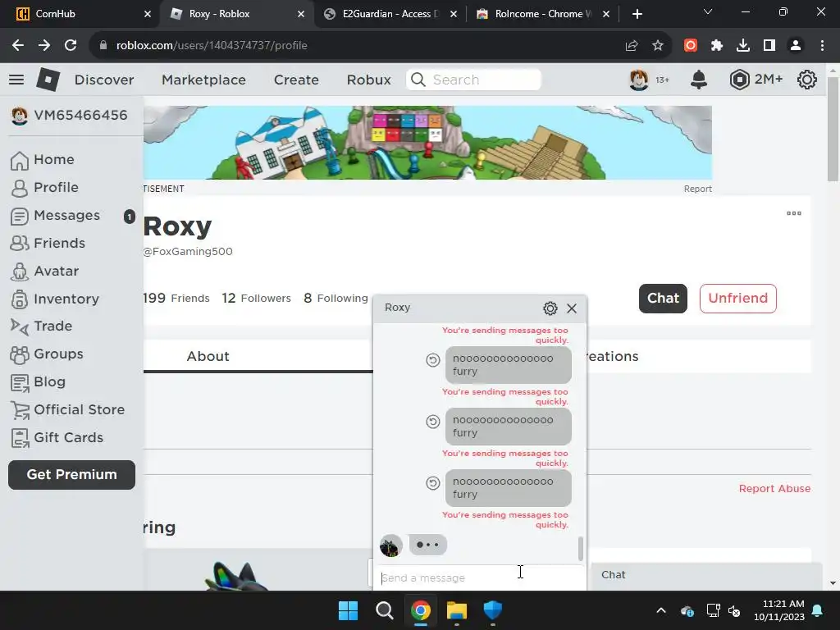This screenshot has height=630, width=840.
Task: Close the Roxy - Roblox tab
Action: [x=301, y=14]
